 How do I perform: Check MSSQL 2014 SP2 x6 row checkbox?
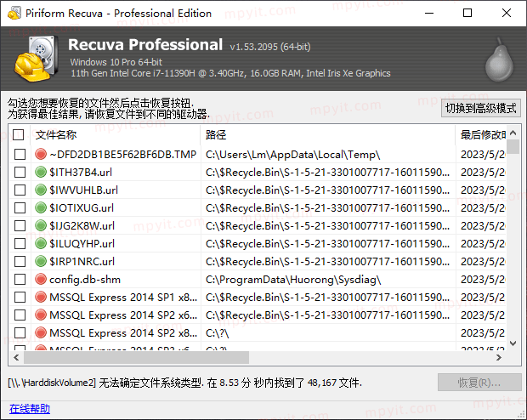pos(20,315)
